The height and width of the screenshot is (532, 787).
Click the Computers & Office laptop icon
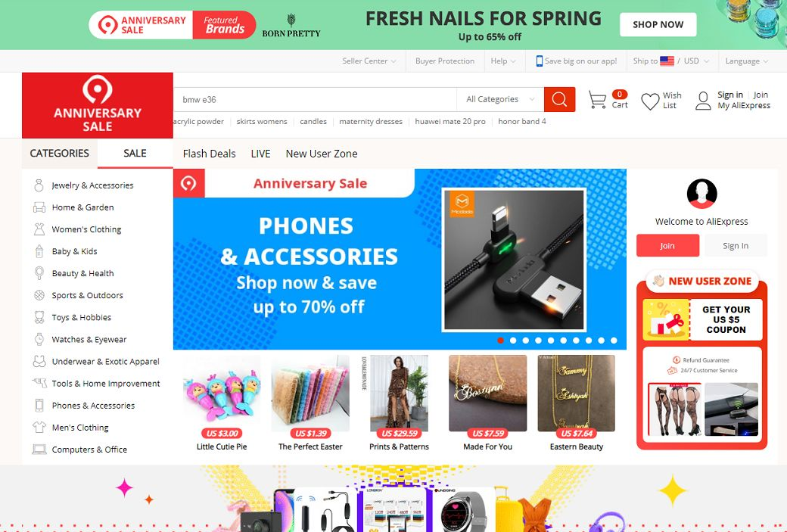[39, 450]
